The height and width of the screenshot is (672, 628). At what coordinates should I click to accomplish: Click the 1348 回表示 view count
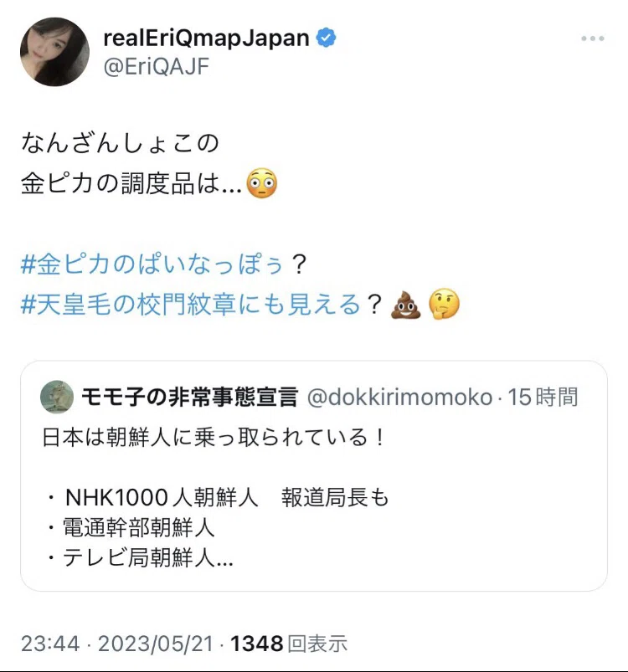point(289,644)
